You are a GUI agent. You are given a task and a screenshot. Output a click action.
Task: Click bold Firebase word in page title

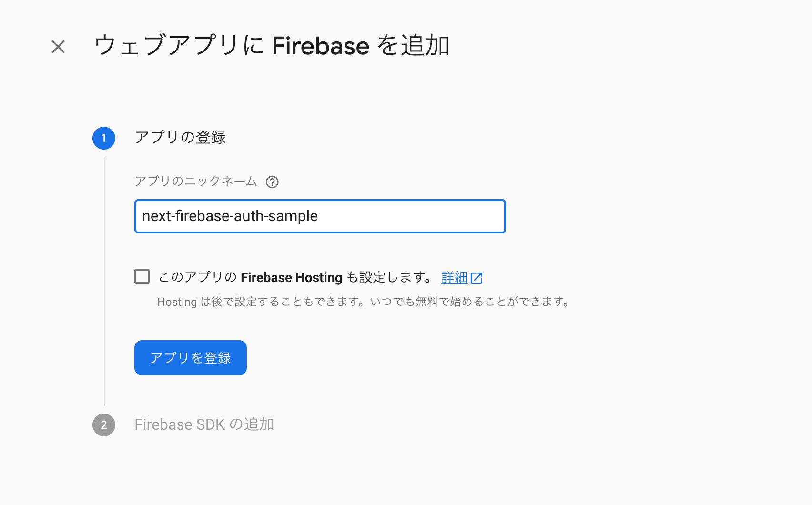pyautogui.click(x=320, y=46)
